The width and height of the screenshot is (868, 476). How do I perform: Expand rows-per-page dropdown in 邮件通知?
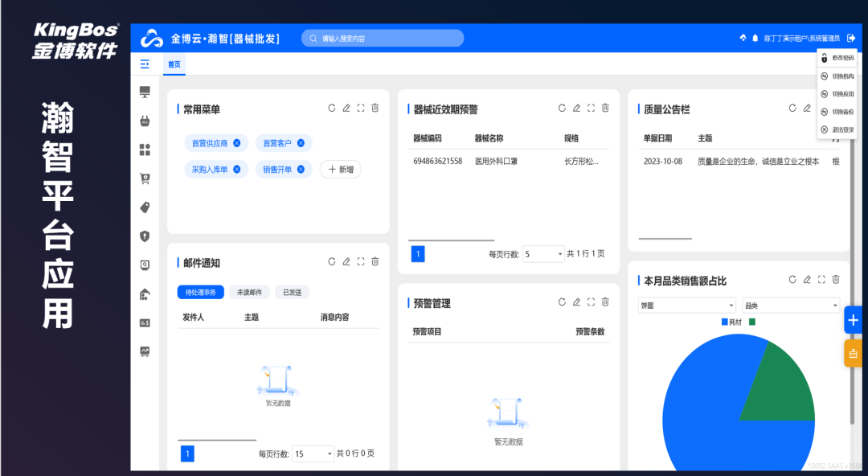pyautogui.click(x=313, y=454)
